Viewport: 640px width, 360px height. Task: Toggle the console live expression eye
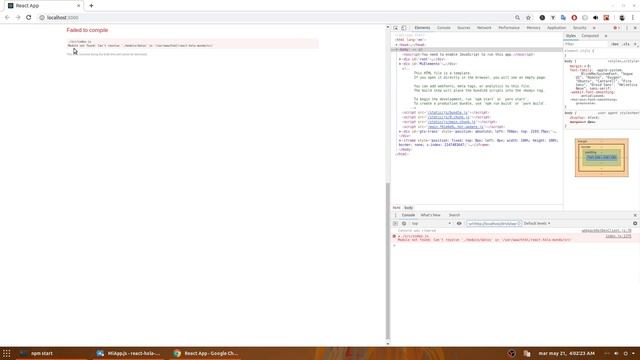click(459, 224)
